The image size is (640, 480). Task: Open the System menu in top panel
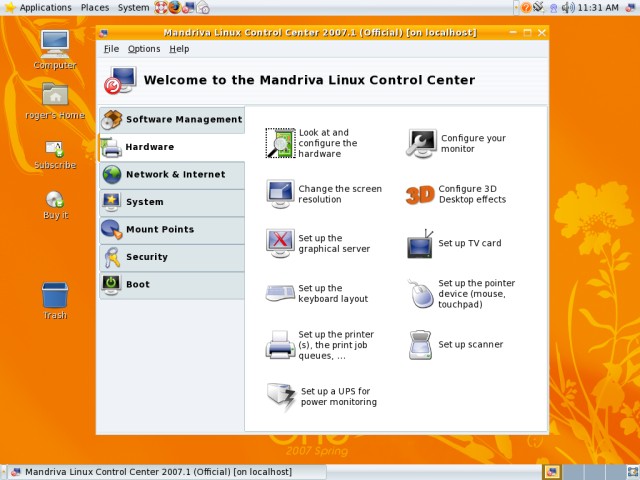pos(133,7)
